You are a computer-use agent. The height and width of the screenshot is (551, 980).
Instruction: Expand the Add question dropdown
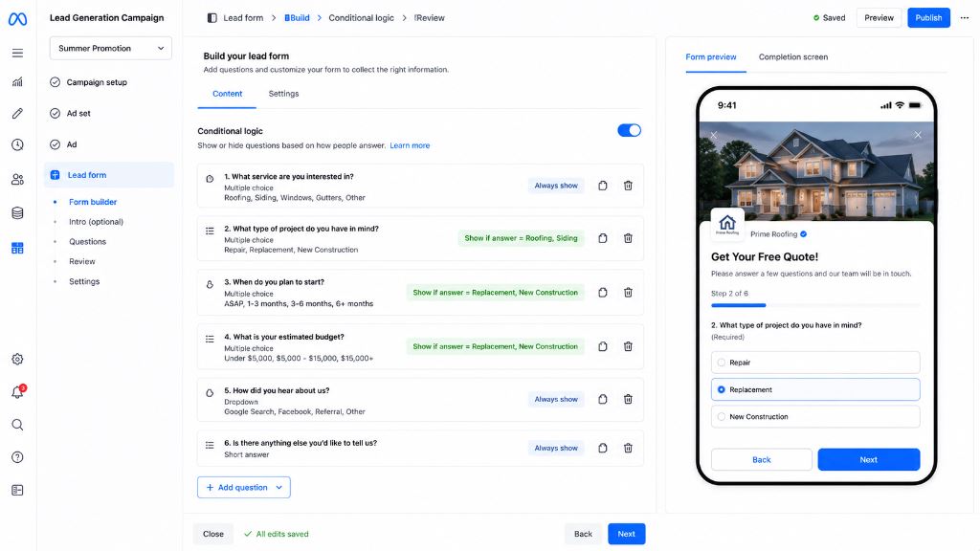244,487
